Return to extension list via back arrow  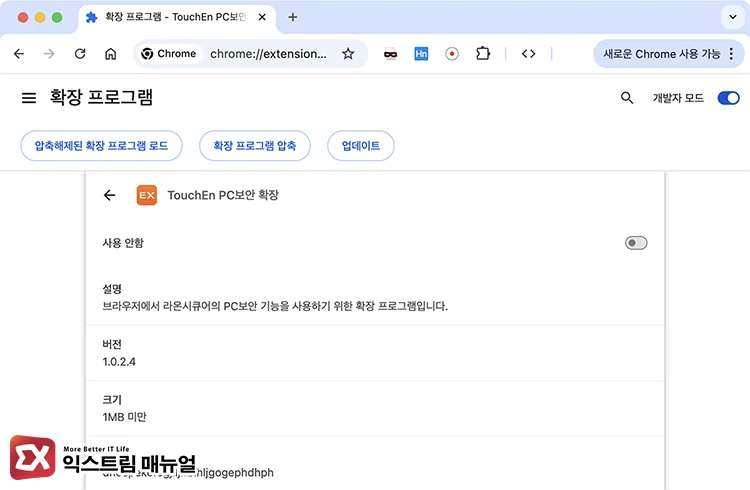click(110, 195)
